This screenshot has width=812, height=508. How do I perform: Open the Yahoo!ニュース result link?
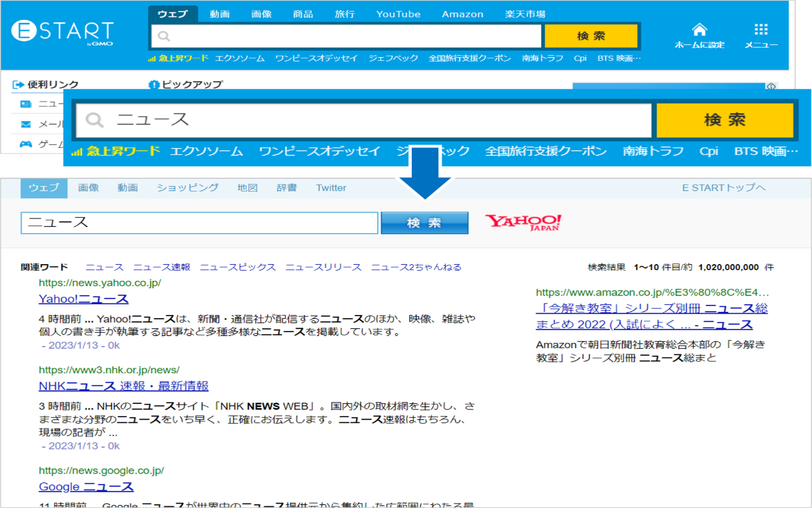pyautogui.click(x=84, y=298)
